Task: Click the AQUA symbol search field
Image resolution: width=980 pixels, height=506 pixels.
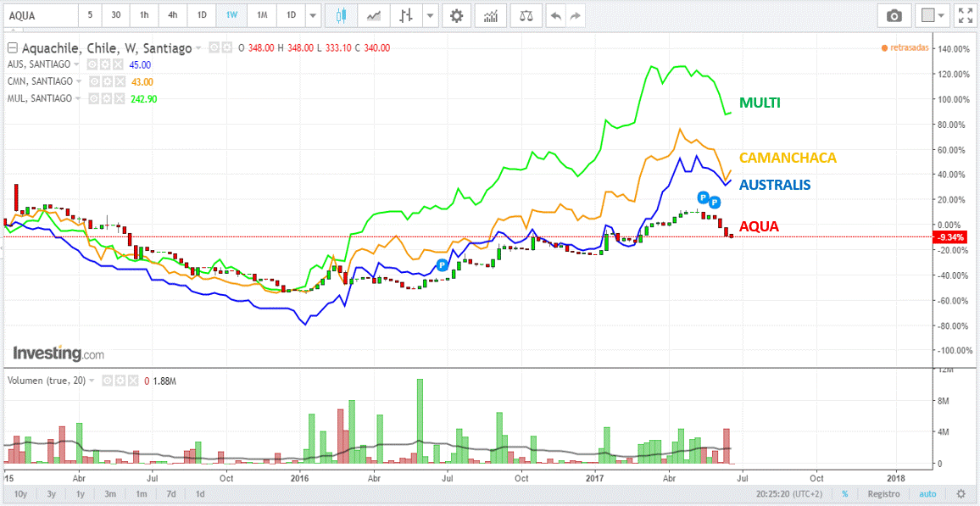Action: coord(41,15)
